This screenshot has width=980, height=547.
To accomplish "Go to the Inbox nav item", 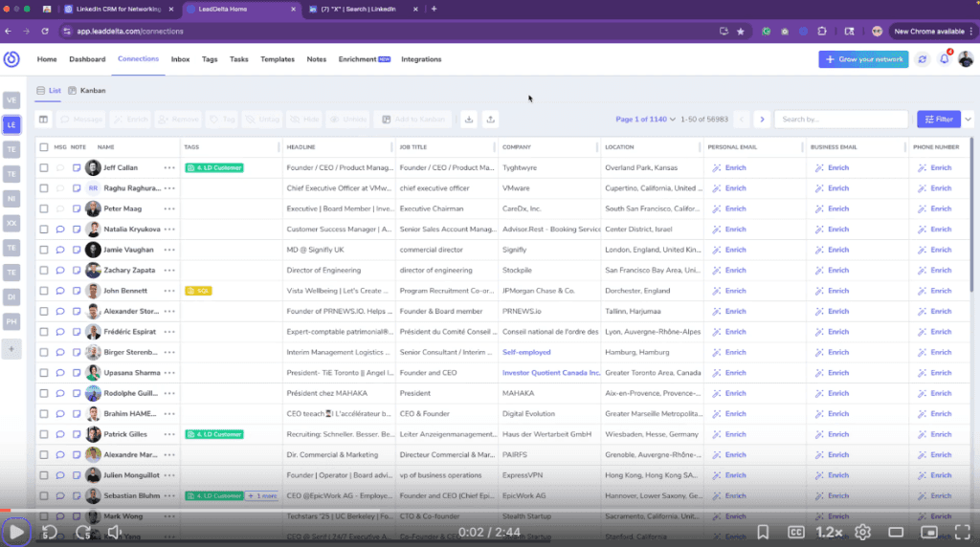I will click(180, 59).
